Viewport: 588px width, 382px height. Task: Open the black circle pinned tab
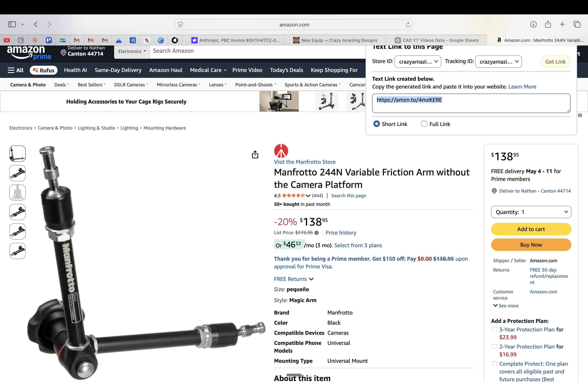click(x=175, y=40)
